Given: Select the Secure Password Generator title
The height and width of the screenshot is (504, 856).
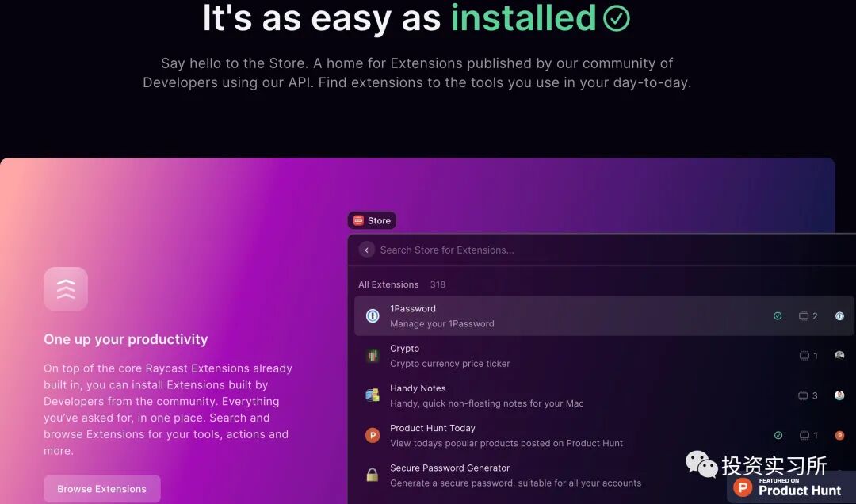Looking at the screenshot, I should pos(450,468).
